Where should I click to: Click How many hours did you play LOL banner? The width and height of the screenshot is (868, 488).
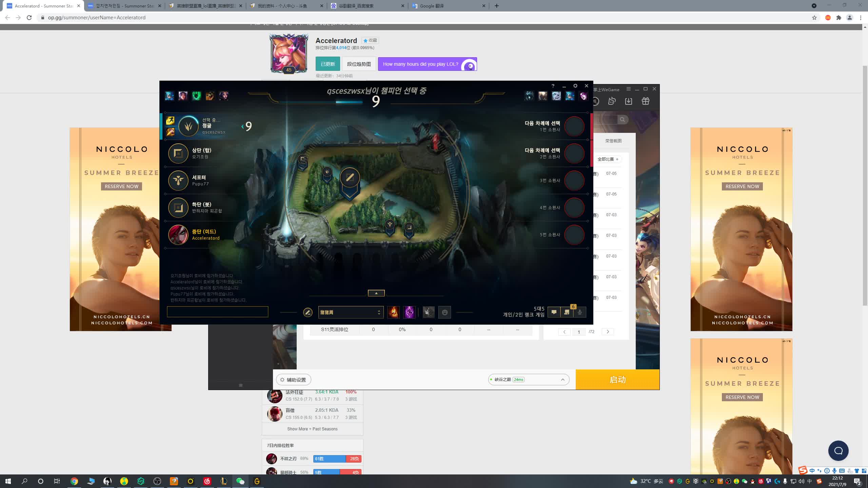point(427,64)
